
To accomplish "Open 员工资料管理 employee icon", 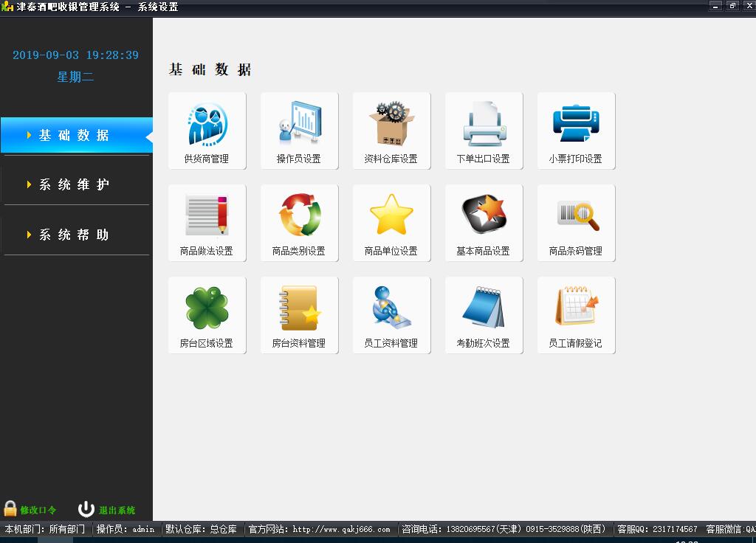I will tap(391, 311).
